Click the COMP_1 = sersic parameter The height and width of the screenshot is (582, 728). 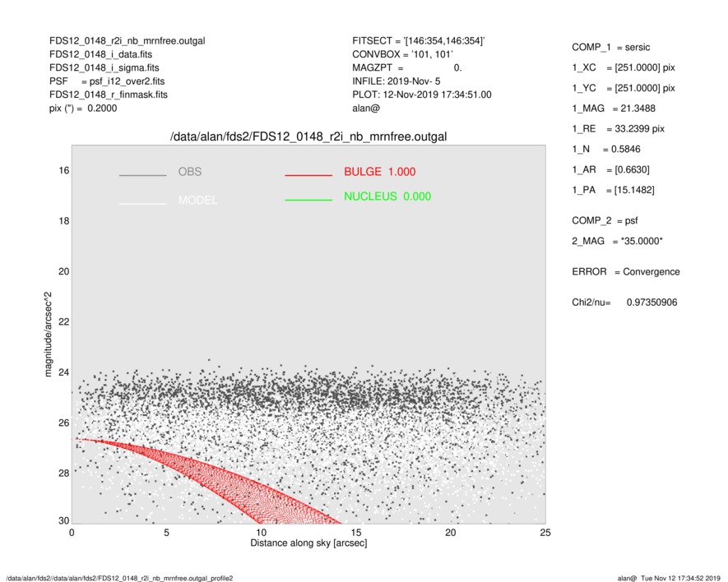click(611, 48)
